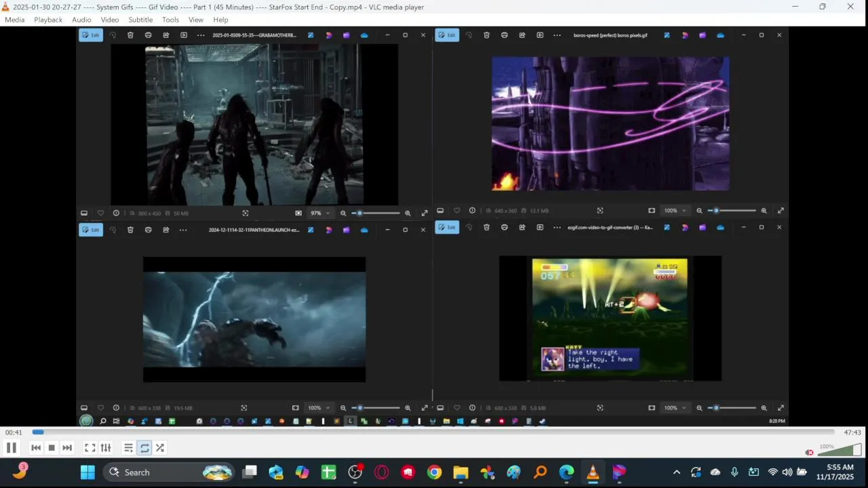Image resolution: width=868 pixels, height=488 pixels.
Task: Show extended settings (effects and filters)
Action: [106, 447]
